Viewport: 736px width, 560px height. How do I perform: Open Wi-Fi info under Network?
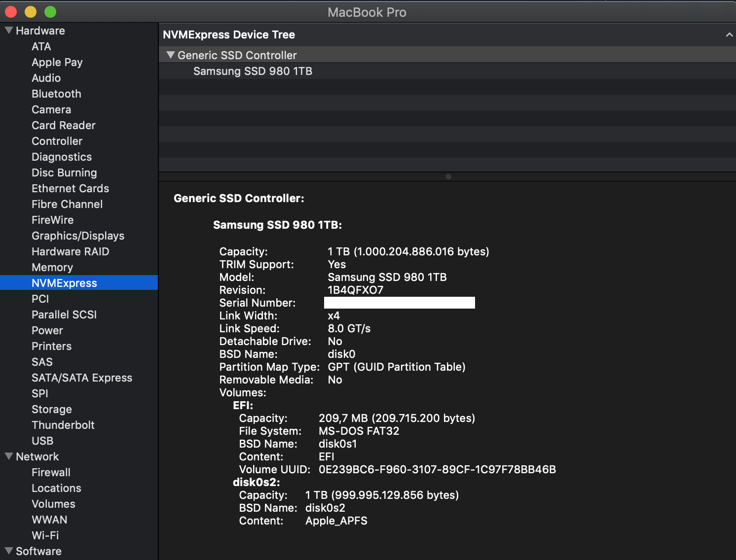click(45, 535)
